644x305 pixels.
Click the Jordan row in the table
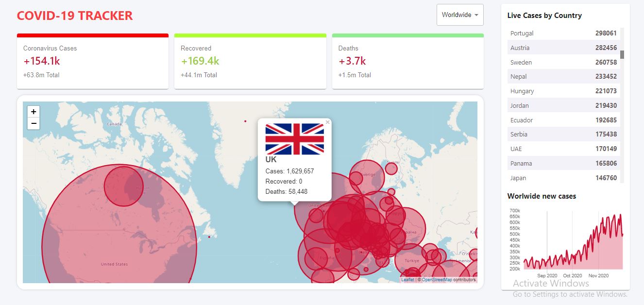[x=563, y=105]
